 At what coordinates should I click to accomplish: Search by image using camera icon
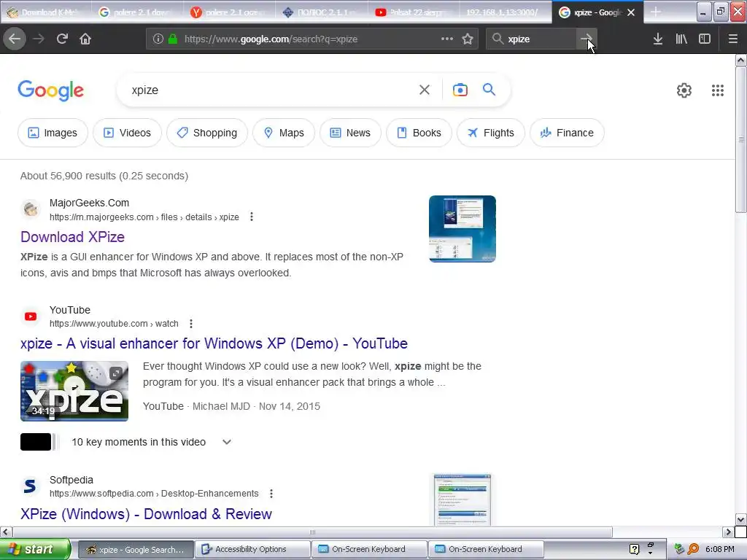click(460, 90)
